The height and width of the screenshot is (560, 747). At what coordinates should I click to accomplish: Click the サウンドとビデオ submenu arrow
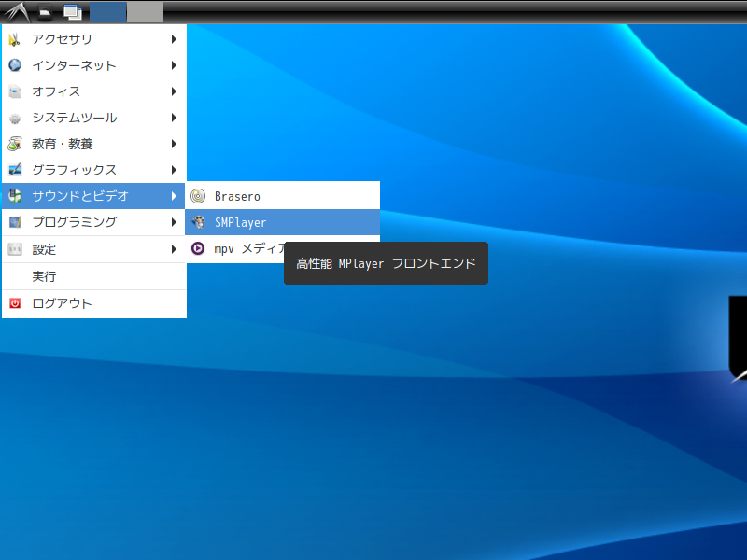[174, 196]
